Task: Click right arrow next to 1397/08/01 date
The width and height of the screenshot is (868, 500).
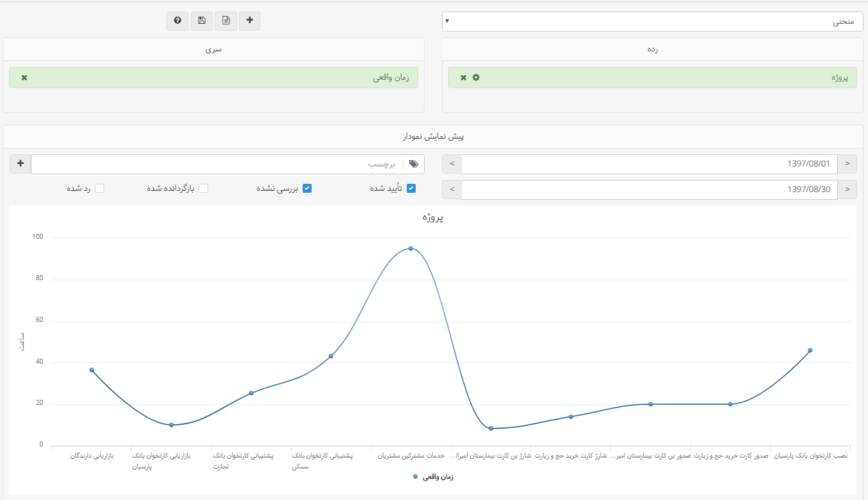Action: coord(847,164)
